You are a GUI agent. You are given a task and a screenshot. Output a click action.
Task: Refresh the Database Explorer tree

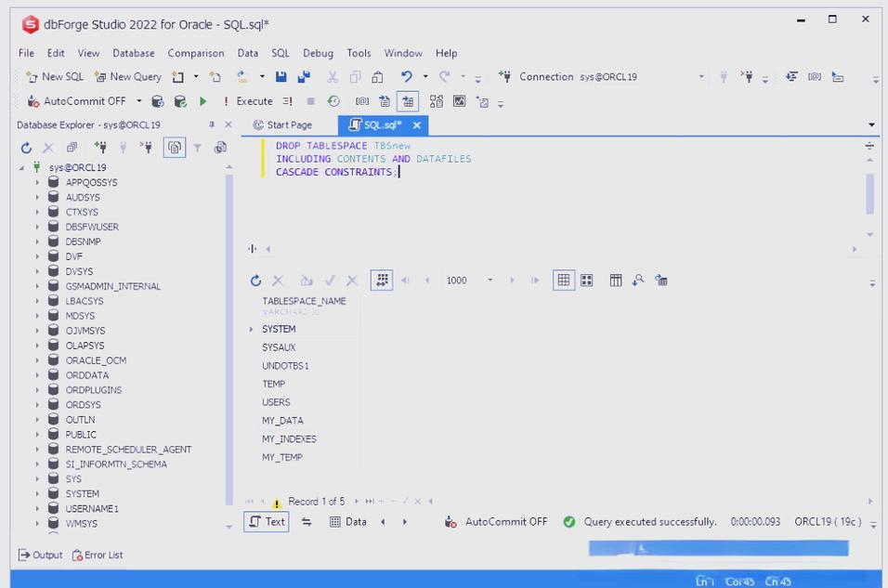tap(26, 148)
